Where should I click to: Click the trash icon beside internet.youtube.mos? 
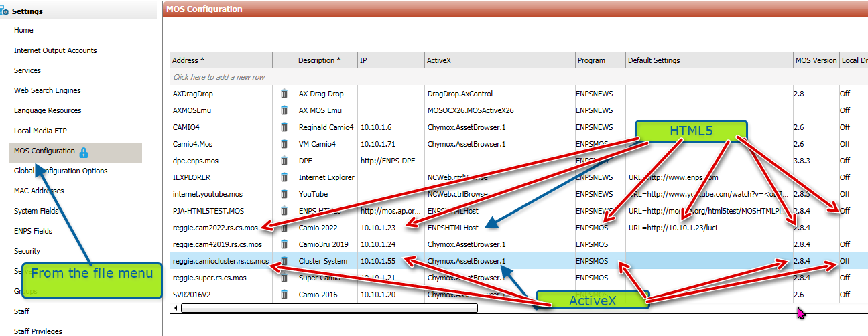click(x=284, y=194)
